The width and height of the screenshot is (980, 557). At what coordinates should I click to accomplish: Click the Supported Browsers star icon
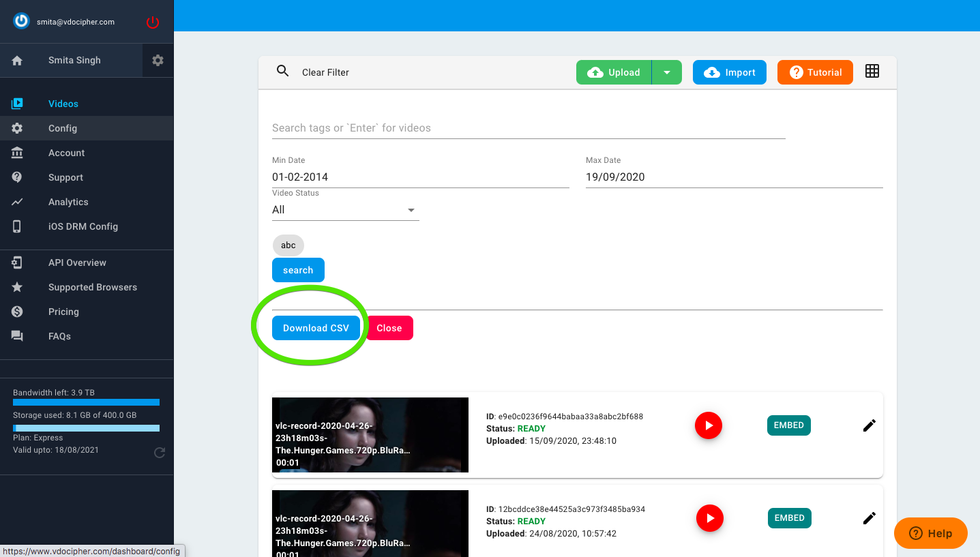pos(18,287)
